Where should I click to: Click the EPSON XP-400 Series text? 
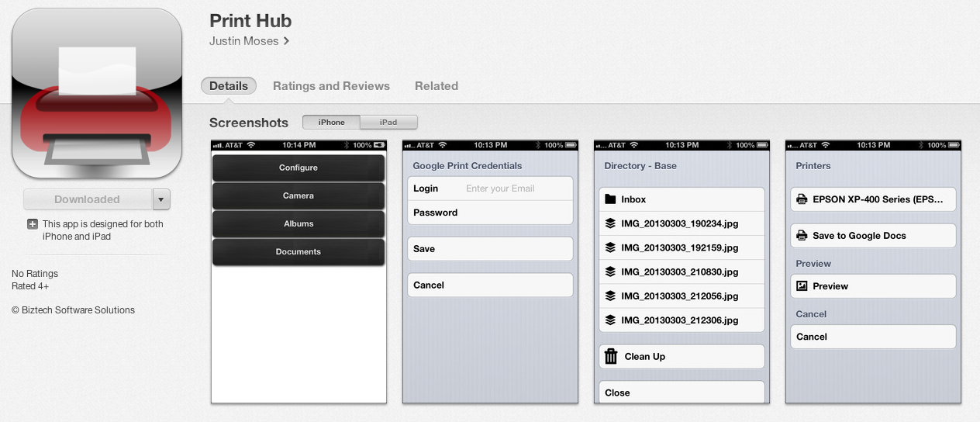click(x=878, y=199)
